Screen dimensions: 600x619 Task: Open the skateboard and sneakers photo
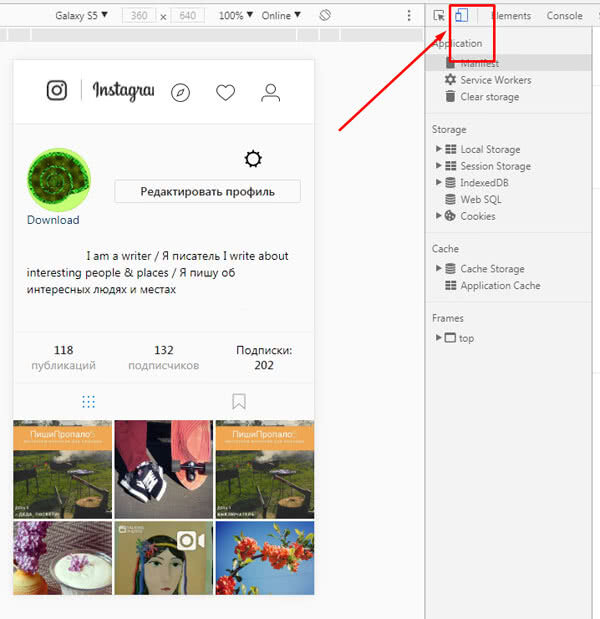click(163, 469)
